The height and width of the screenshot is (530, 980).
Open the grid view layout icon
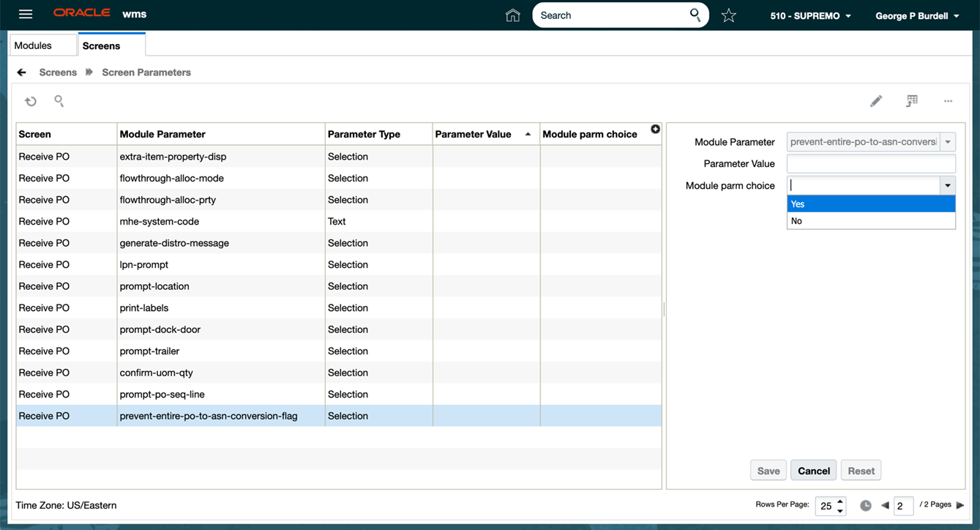click(912, 101)
